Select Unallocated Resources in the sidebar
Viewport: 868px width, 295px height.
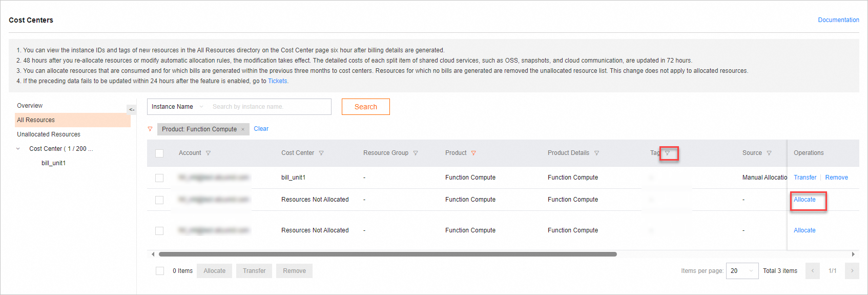click(x=49, y=134)
